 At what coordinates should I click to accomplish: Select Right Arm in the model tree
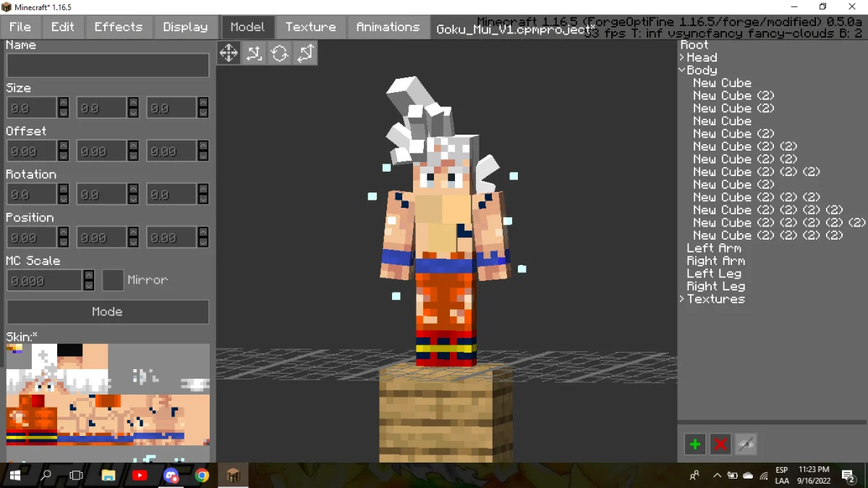click(716, 261)
